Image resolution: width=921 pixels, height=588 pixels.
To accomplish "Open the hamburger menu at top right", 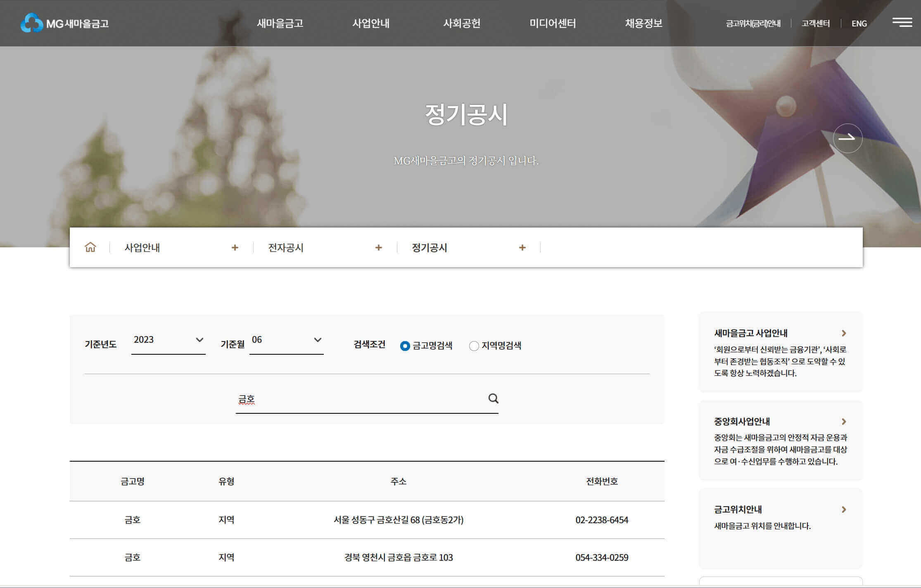I will click(903, 23).
